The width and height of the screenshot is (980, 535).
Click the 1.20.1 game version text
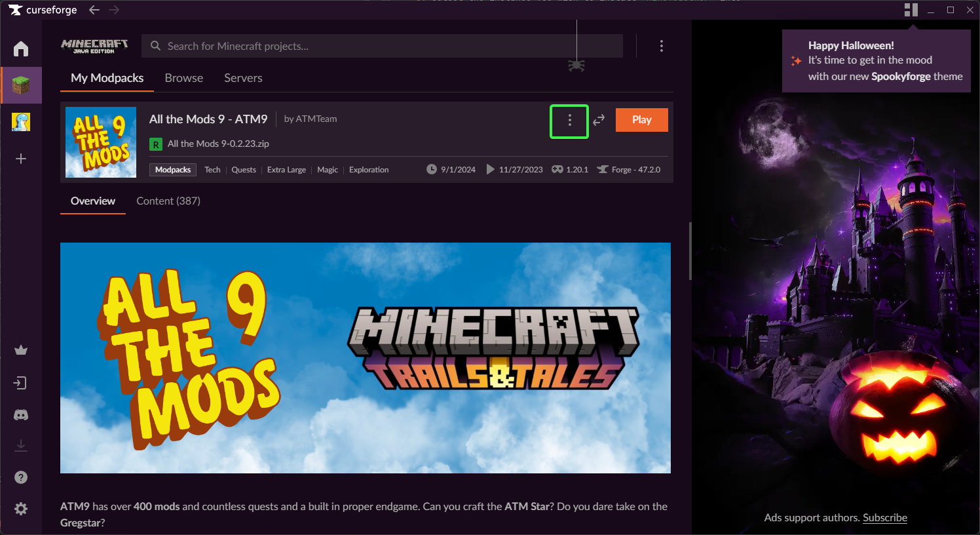pyautogui.click(x=577, y=170)
